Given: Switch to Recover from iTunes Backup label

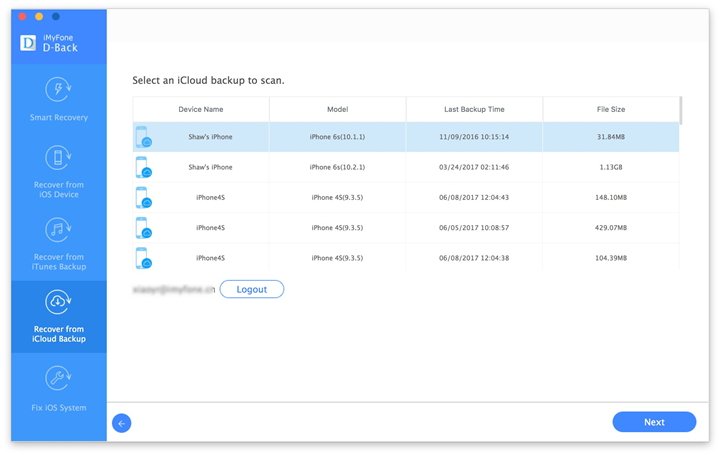Looking at the screenshot, I should point(59,262).
